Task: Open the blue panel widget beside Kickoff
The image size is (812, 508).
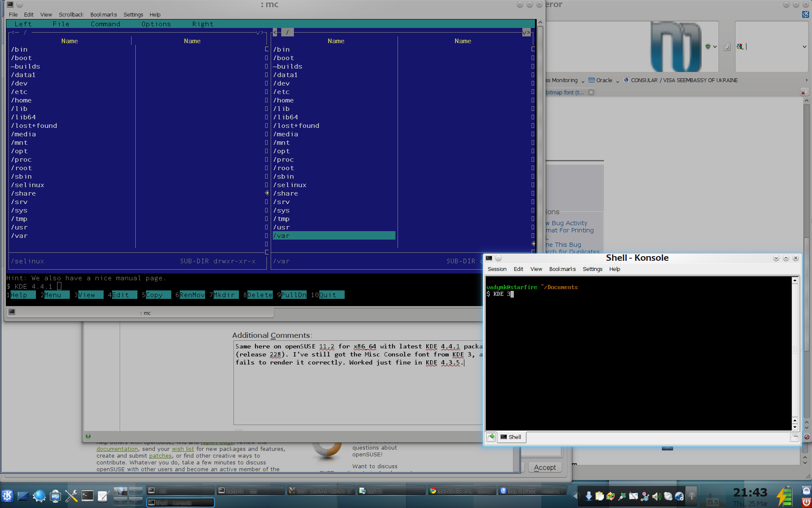Action: tap(24, 496)
